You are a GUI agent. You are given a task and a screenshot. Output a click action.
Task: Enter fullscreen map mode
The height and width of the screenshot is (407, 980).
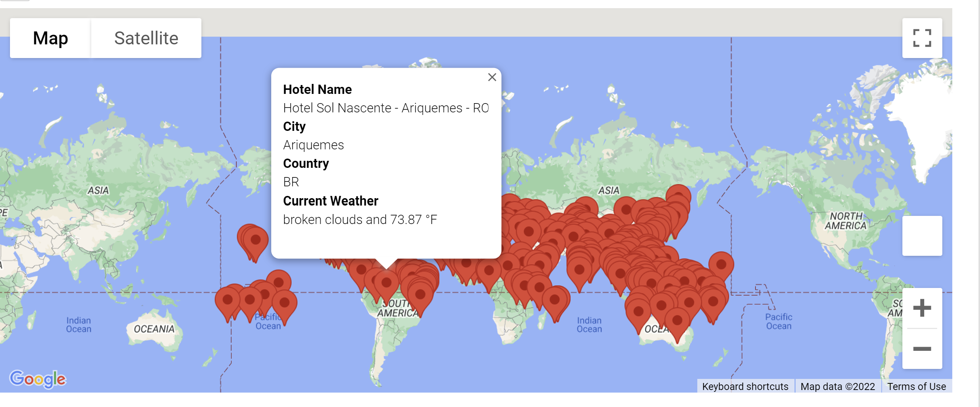[x=922, y=38]
